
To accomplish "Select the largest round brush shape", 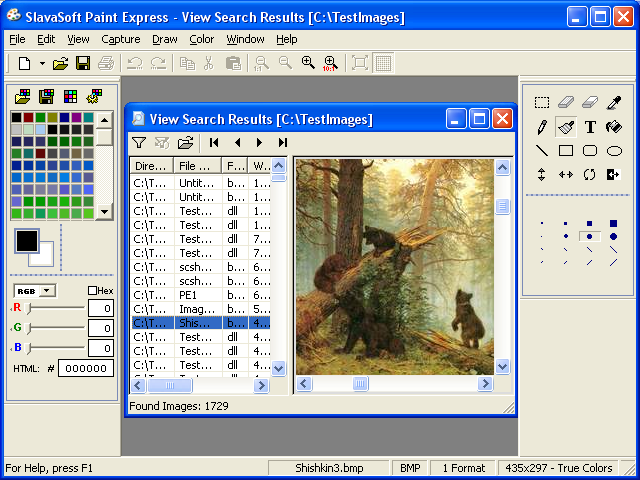I will click(613, 236).
